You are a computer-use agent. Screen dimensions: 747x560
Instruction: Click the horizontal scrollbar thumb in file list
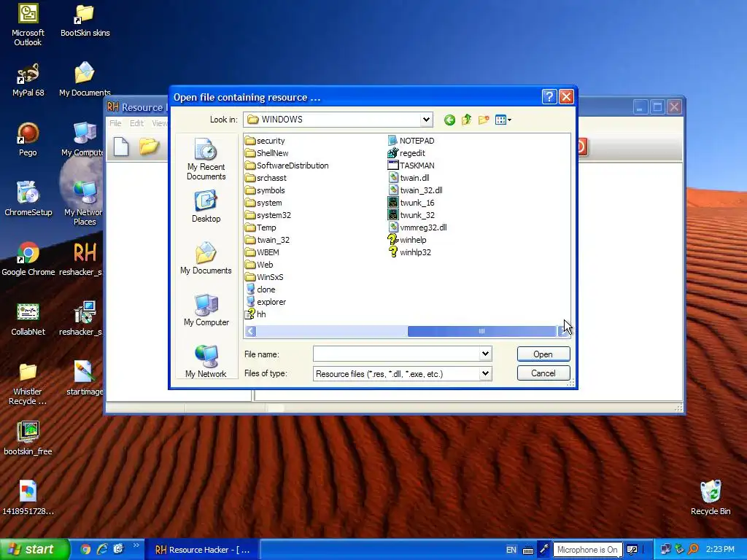tap(481, 331)
